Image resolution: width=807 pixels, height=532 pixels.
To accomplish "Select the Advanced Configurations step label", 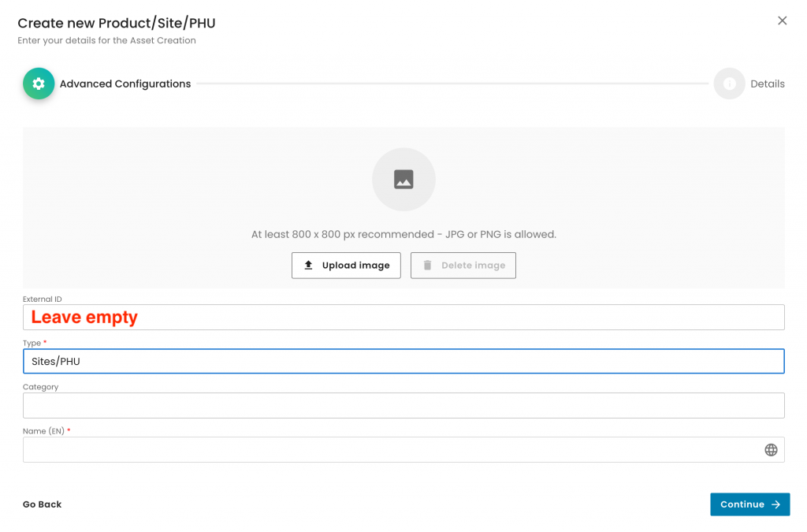I will click(125, 84).
